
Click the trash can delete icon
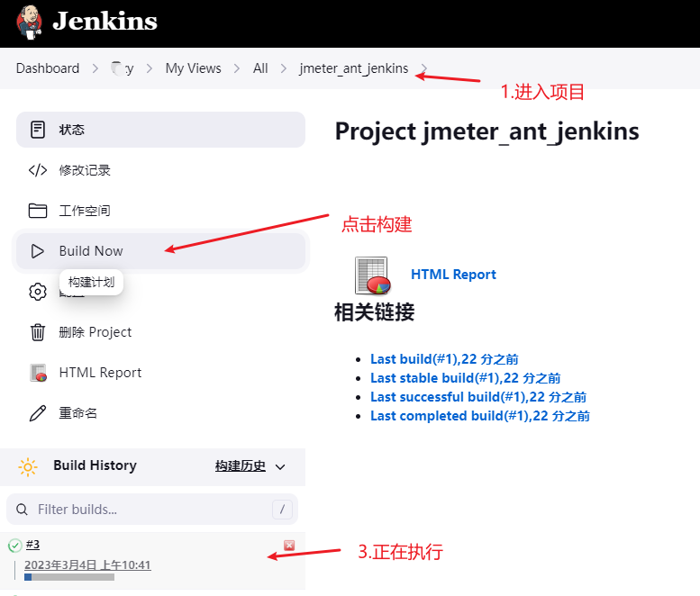pyautogui.click(x=38, y=332)
